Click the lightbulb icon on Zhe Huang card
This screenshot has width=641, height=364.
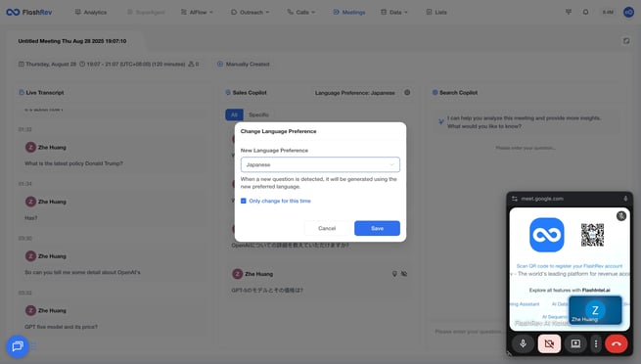click(394, 274)
